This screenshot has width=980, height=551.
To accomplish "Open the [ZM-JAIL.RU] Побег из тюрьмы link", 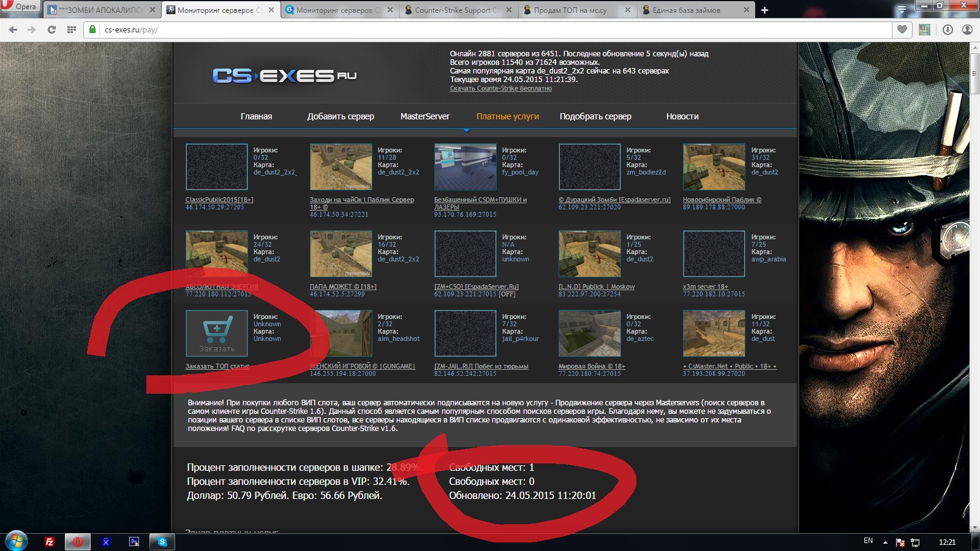I will [481, 366].
